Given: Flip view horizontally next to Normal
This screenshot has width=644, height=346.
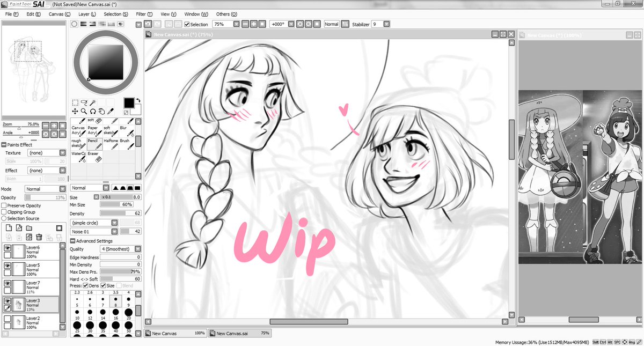Looking at the screenshot, I should [x=345, y=24].
